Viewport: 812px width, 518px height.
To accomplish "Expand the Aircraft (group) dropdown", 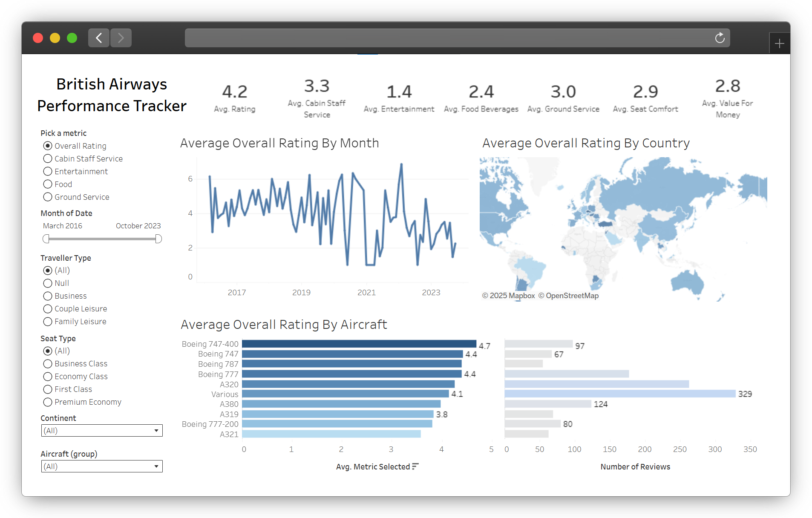I will 102,466.
